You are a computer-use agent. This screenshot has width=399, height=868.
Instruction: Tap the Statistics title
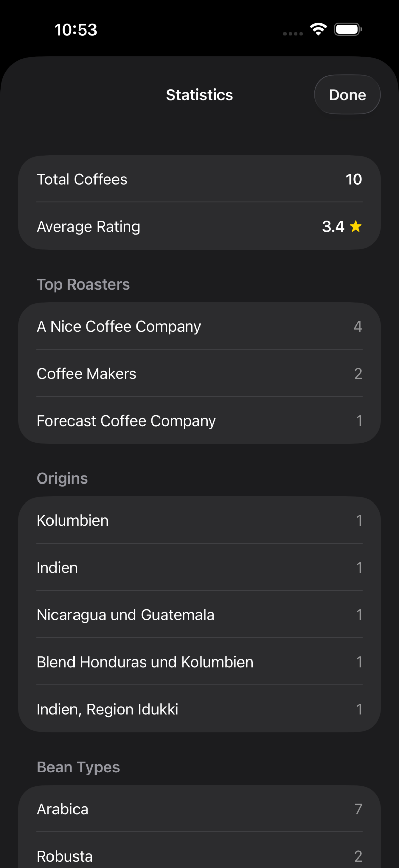tap(199, 95)
